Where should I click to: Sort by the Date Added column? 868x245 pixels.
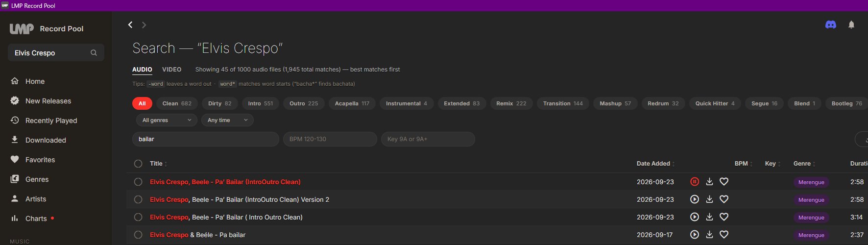pyautogui.click(x=655, y=164)
